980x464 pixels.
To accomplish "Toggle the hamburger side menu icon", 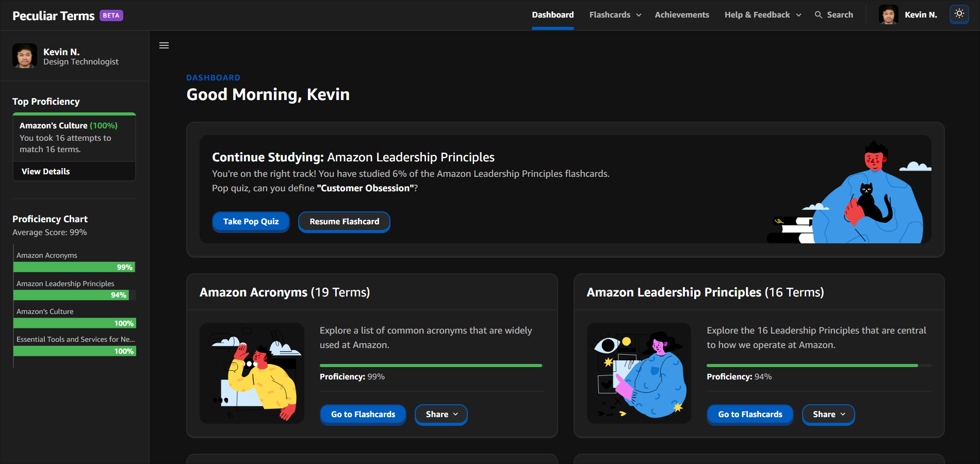I will coord(164,45).
